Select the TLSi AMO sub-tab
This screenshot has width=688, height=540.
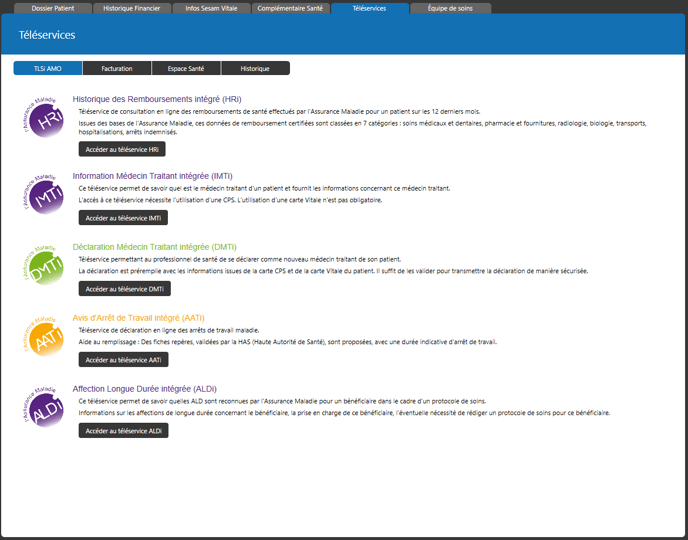[x=47, y=68]
